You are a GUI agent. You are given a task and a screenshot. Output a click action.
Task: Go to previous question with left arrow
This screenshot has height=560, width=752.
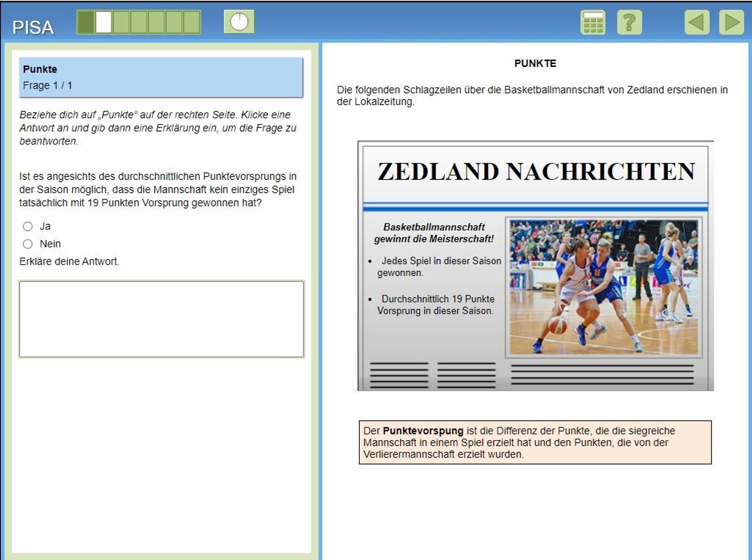697,23
